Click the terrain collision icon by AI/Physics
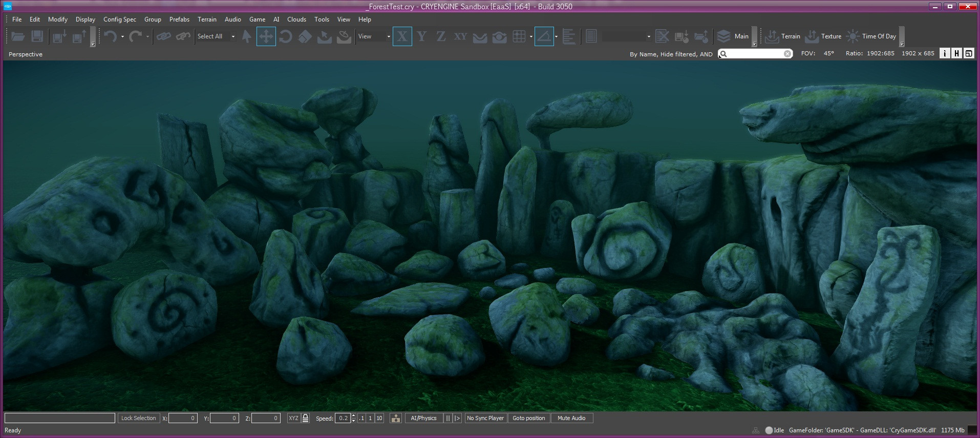This screenshot has height=438, width=980. pyautogui.click(x=396, y=418)
